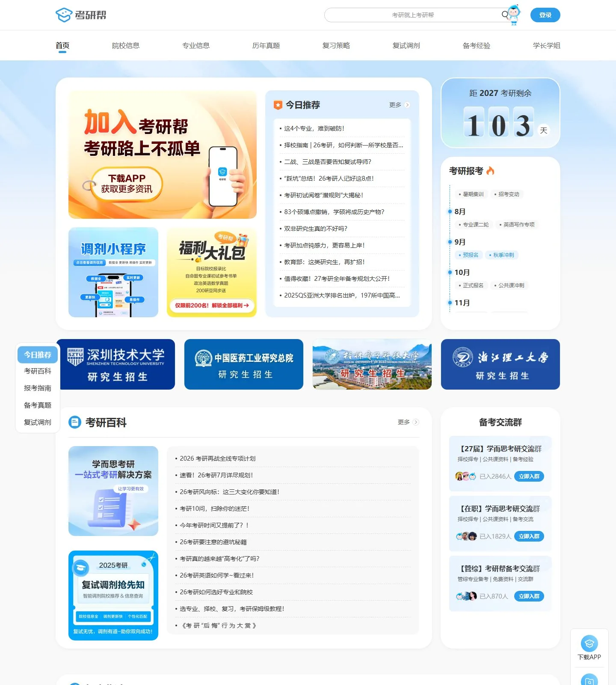Click 立即入群 for 27届 学而思考研交流群

coord(529,476)
